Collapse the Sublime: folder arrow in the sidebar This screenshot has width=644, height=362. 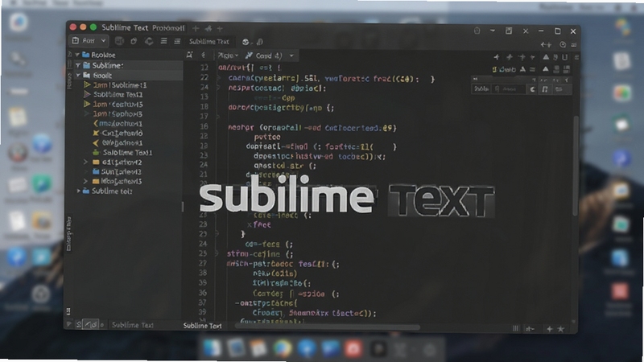tap(78, 65)
